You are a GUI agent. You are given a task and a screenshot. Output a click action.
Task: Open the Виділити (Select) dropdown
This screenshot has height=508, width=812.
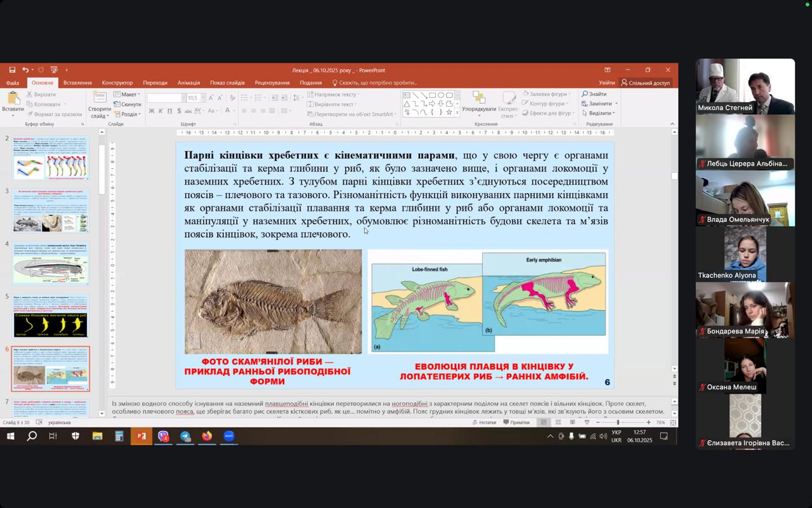coord(599,113)
